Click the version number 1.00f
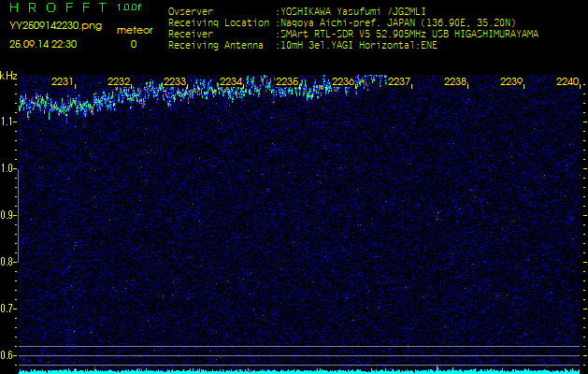This screenshot has width=588, height=374. coord(129,7)
